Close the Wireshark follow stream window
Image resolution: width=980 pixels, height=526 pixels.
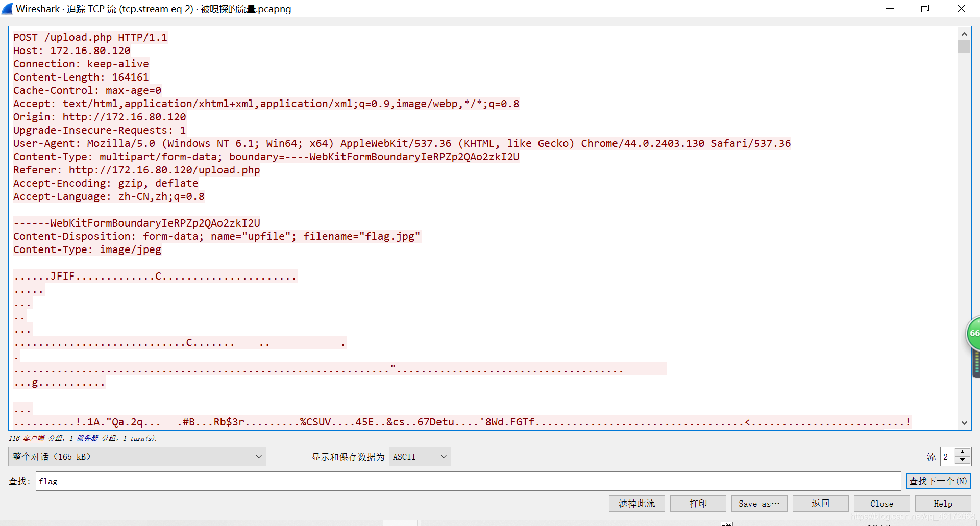tap(961, 9)
